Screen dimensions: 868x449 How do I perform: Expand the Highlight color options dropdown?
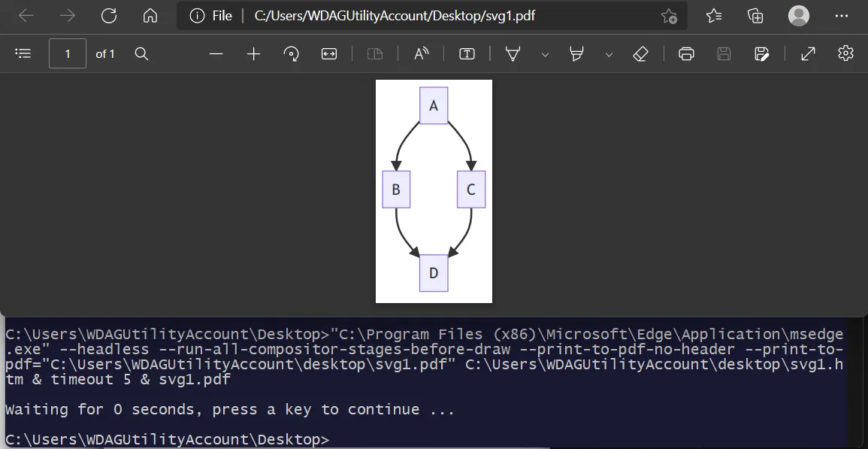click(609, 54)
